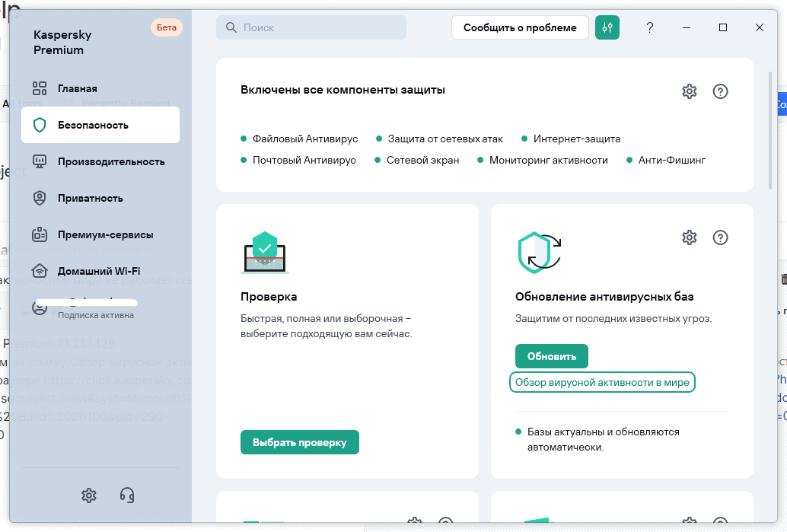Click the Приватность privacy shield icon
Image resolution: width=787 pixels, height=532 pixels.
[40, 198]
